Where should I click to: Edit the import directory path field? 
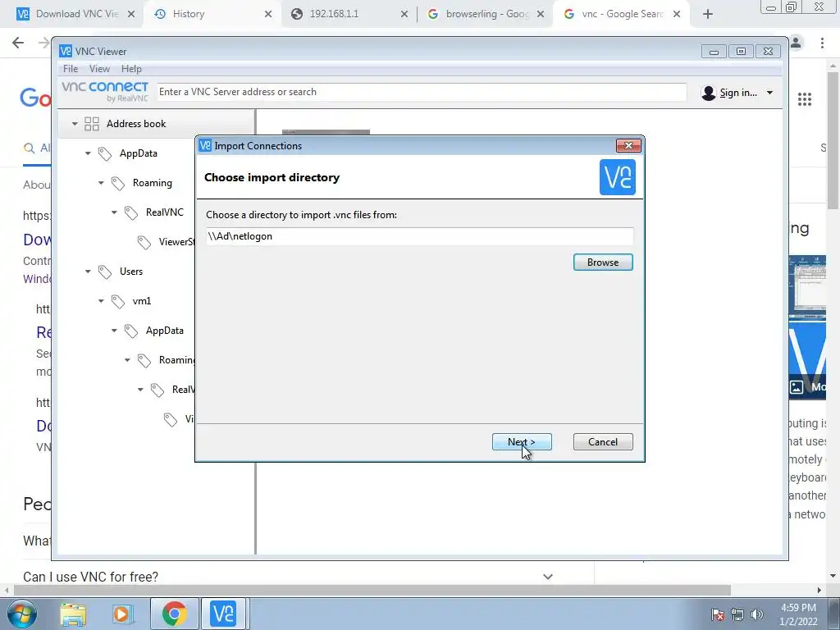click(419, 236)
